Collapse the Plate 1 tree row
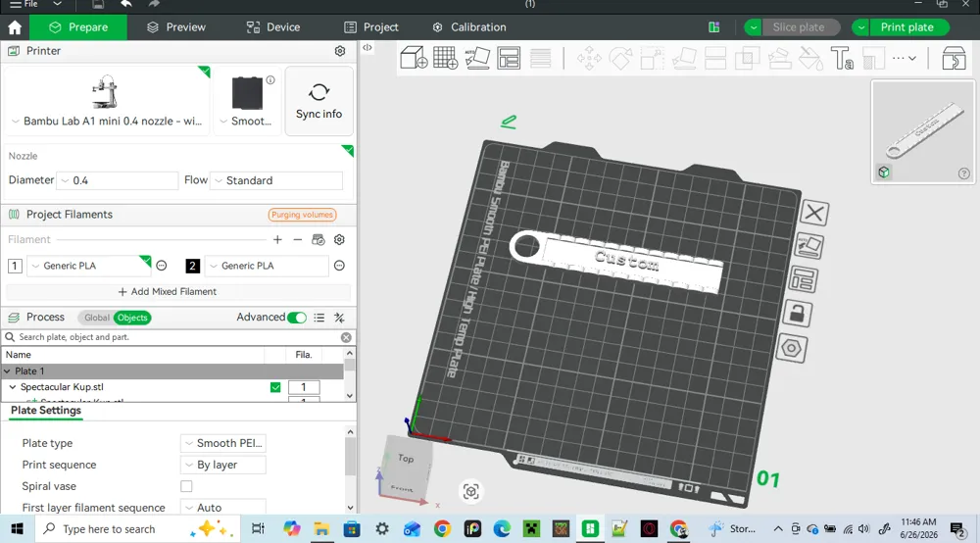 [7, 371]
